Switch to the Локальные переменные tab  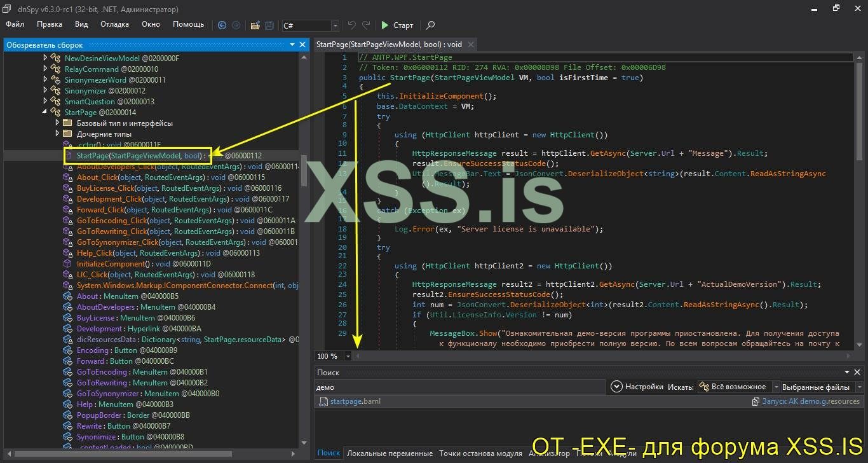390,453
